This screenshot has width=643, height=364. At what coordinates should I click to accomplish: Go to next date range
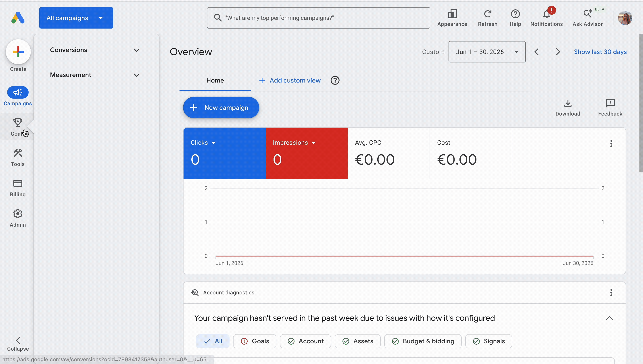point(558,52)
